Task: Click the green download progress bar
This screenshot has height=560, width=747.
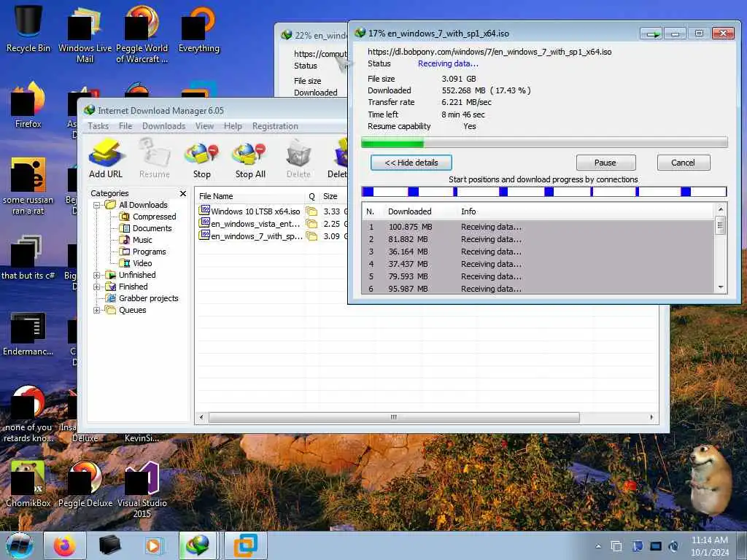Action: 544,142
